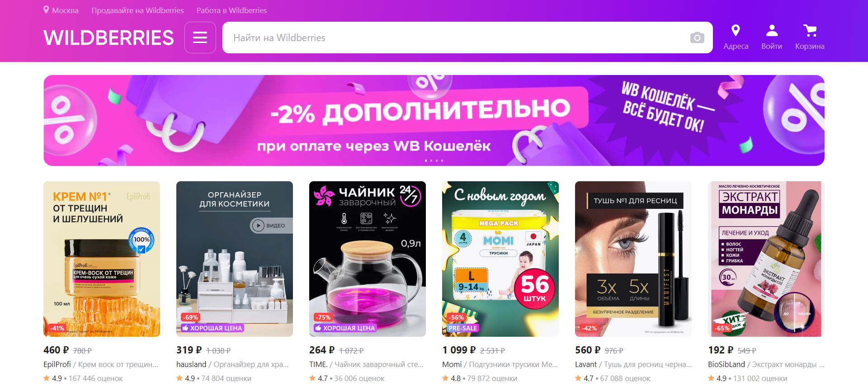This screenshot has width=868, height=386.
Task: Open the EpilProfi cream product thumbnail
Action: (x=102, y=259)
